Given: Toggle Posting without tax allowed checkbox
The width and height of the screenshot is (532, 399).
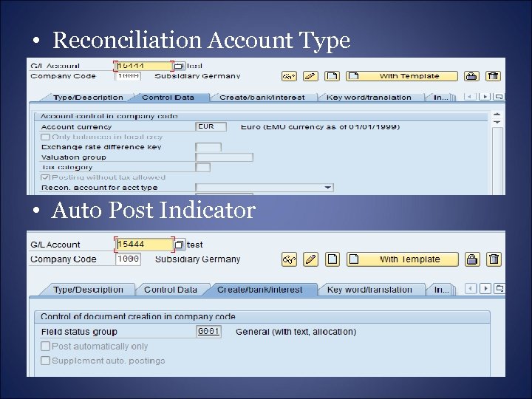Looking at the screenshot, I should coord(45,177).
